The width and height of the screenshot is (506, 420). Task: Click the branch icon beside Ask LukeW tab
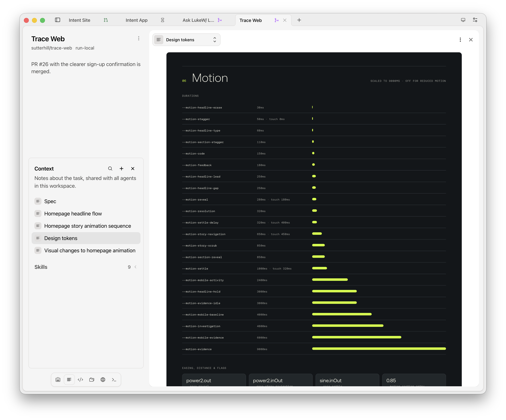pyautogui.click(x=220, y=20)
